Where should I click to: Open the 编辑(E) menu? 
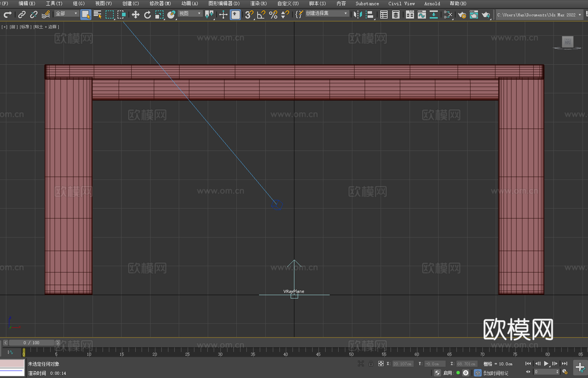[27, 3]
